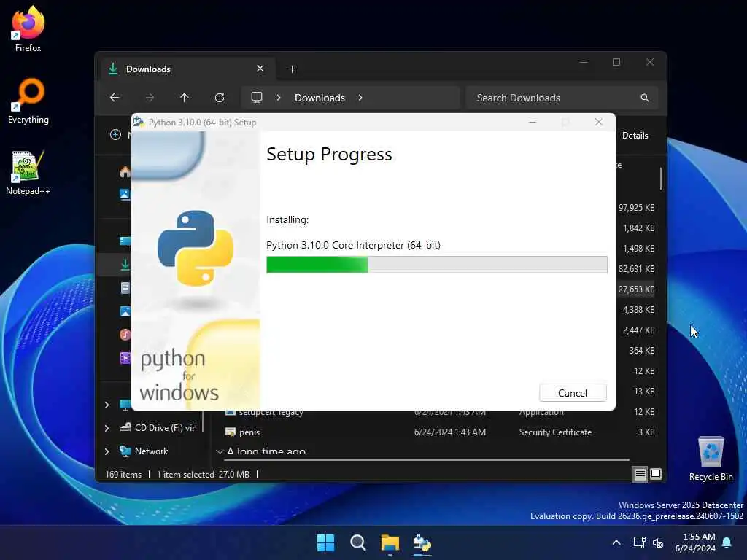Click the 97,925 KB file size entry
This screenshot has width=747, height=560.
(636, 208)
